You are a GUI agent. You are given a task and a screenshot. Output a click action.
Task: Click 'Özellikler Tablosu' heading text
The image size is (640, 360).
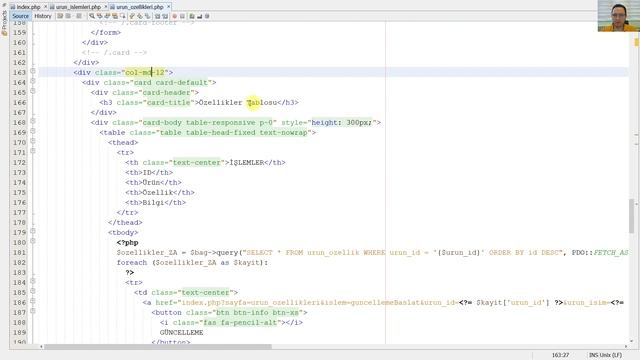(238, 102)
